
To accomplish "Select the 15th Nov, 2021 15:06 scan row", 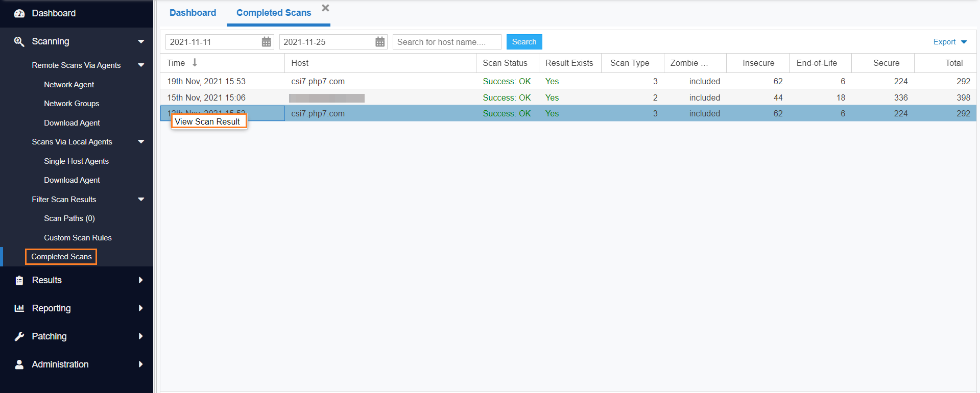I will pyautogui.click(x=206, y=97).
